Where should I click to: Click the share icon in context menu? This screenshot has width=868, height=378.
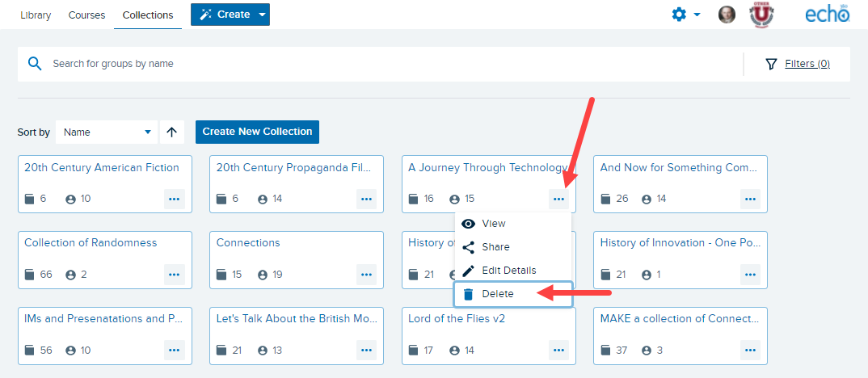468,247
